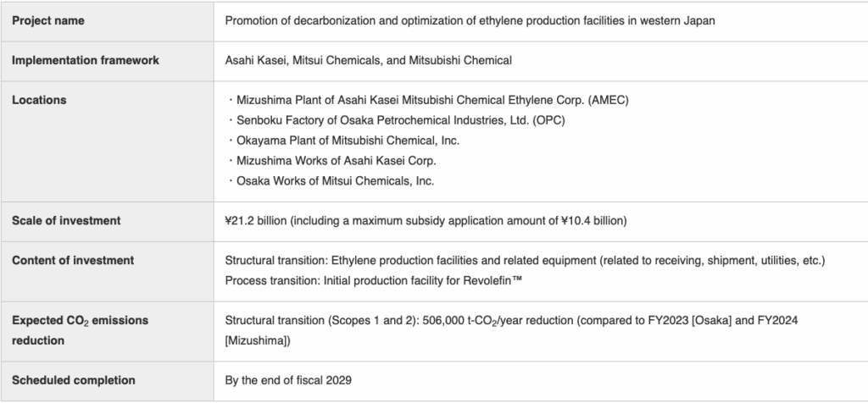This screenshot has height=403, width=868.
Task: Click the "Scheduled completion" row label
Action: click(x=73, y=380)
